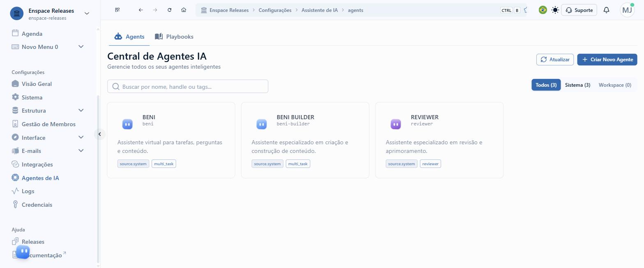
Task: Open Logs page
Action: [x=23, y=191]
